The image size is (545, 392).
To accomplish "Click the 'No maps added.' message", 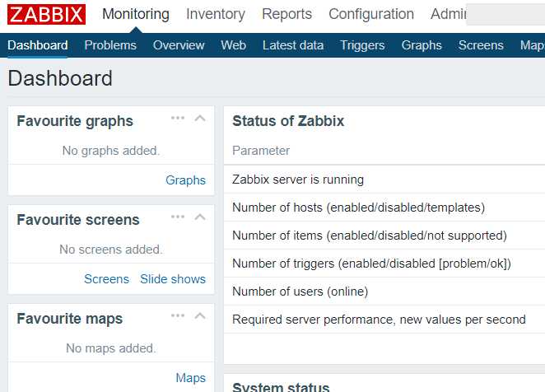I will pyautogui.click(x=111, y=348).
